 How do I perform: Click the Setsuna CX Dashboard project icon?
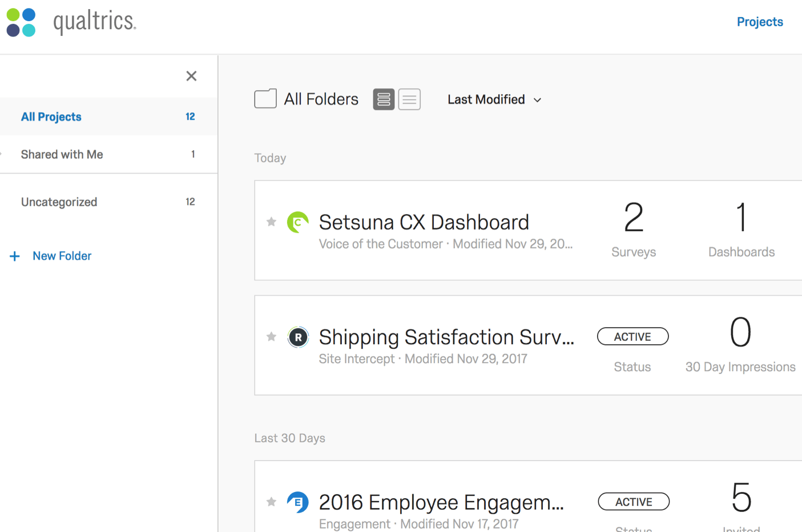[x=297, y=222]
